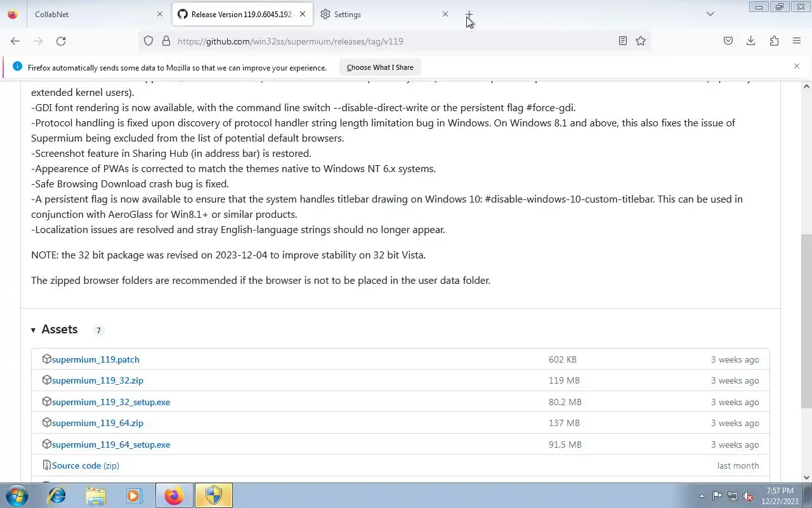This screenshot has width=812, height=508.
Task: Click the page vertical scrollbar thumb
Action: (x=806, y=321)
